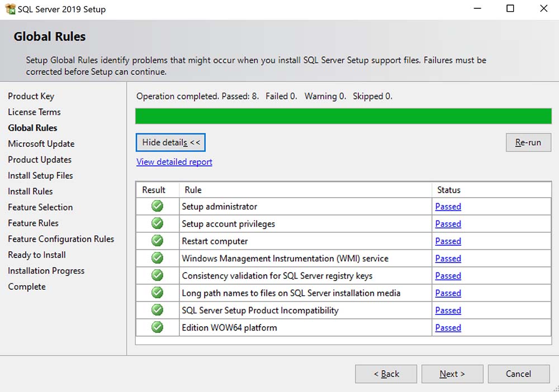
Task: Collapse the rule list with Hide details
Action: (170, 142)
